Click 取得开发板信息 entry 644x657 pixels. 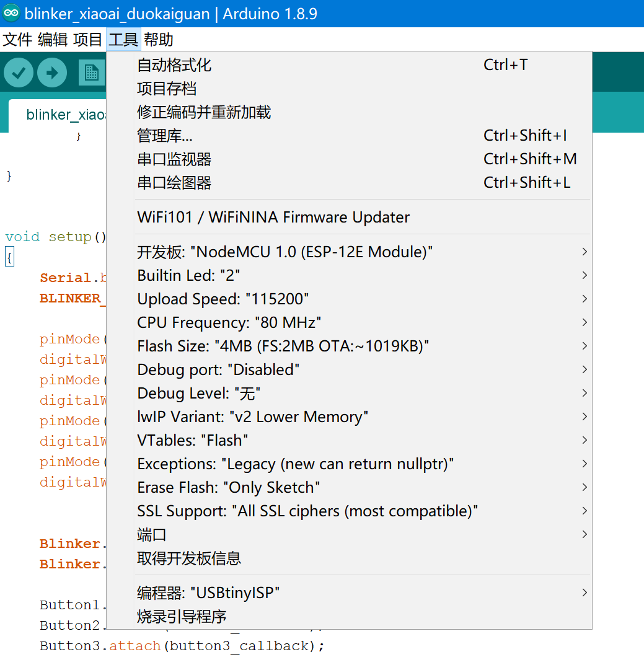(349, 558)
